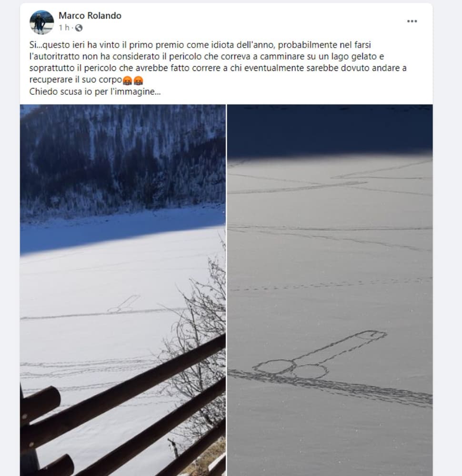Open the post via "1 h" timestamp
462x476 pixels.
64,28
